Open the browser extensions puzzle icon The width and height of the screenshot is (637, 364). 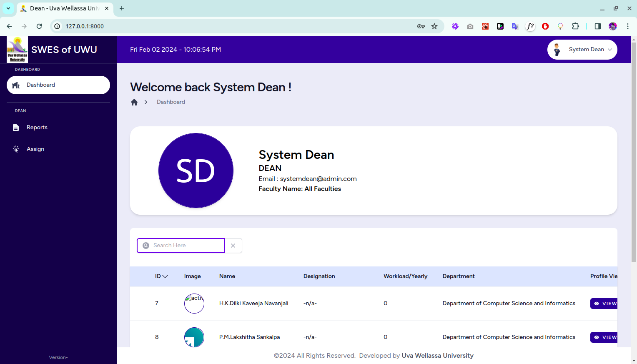pos(575,26)
